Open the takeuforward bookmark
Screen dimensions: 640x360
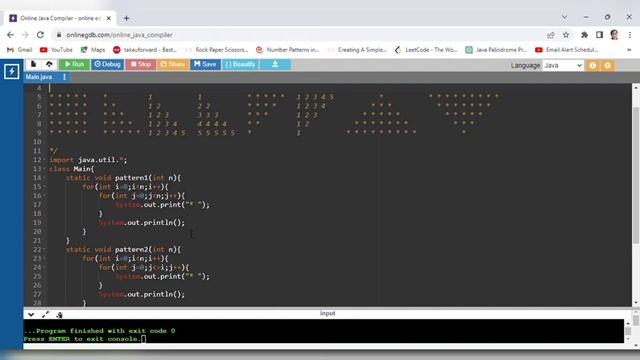[x=145, y=50]
